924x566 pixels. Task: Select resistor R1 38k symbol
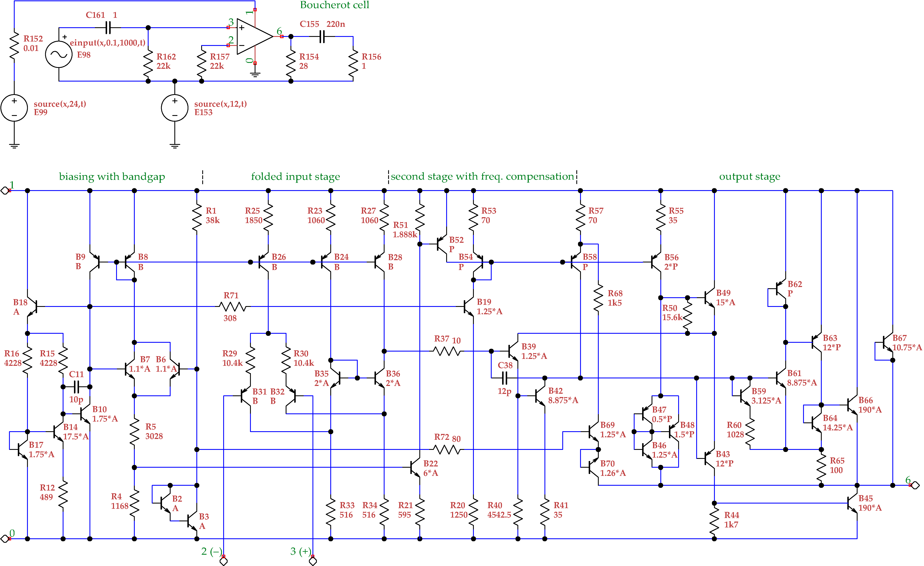197,218
